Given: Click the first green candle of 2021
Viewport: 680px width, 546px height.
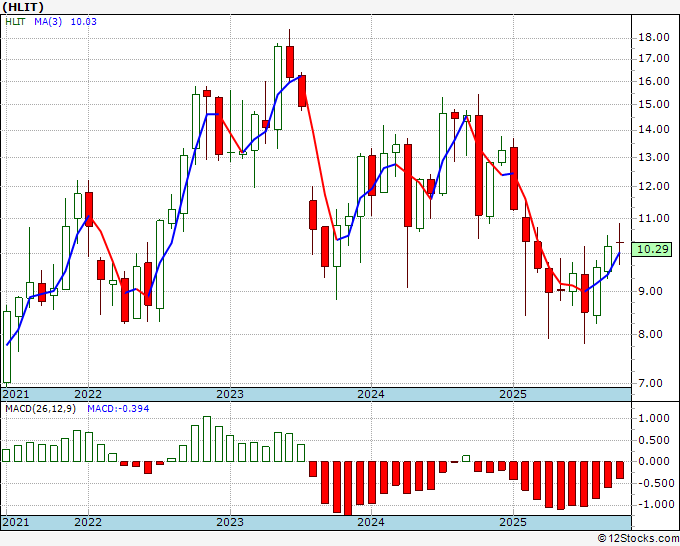Looking at the screenshot, I should [7, 347].
